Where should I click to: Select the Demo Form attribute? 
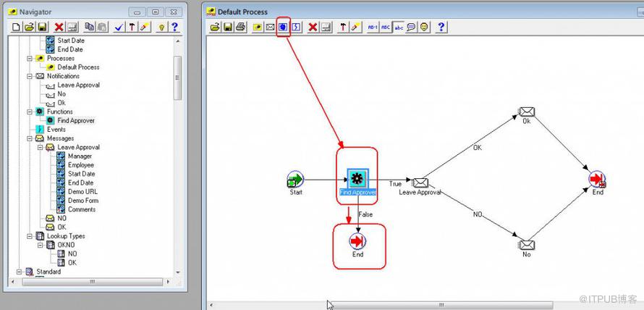pos(82,201)
